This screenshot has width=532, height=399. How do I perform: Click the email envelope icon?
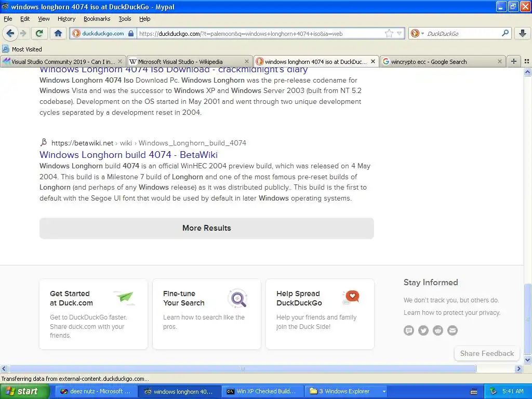coord(453,330)
